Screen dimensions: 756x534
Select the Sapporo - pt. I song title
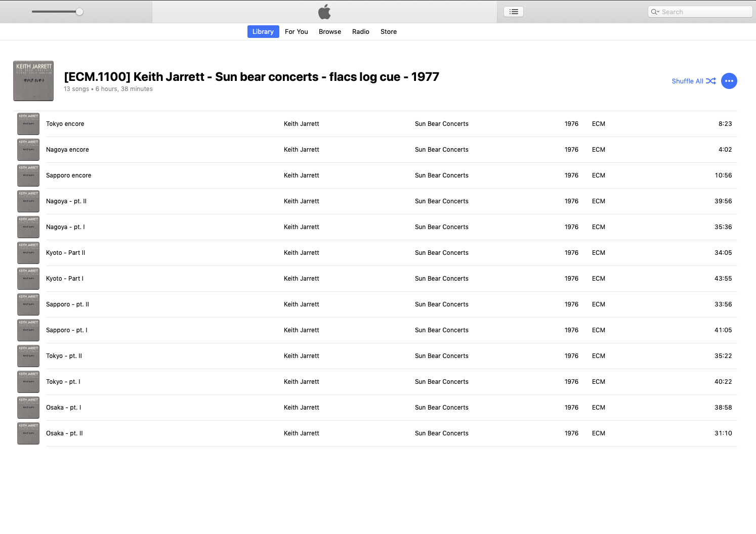(67, 330)
